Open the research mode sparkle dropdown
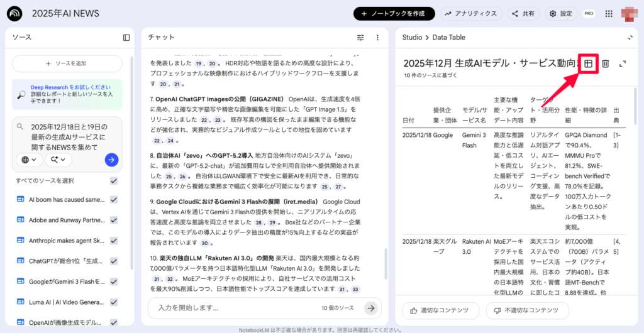644x333 pixels. pos(58,160)
